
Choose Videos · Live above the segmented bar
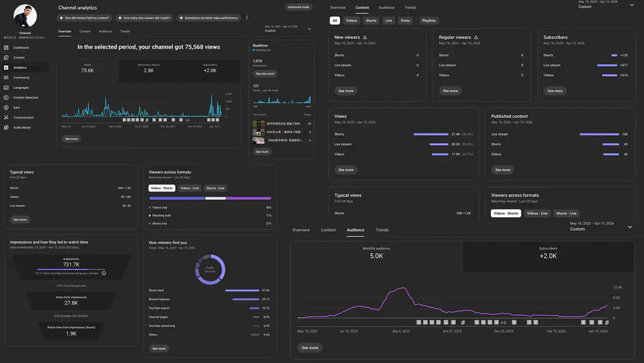click(189, 188)
